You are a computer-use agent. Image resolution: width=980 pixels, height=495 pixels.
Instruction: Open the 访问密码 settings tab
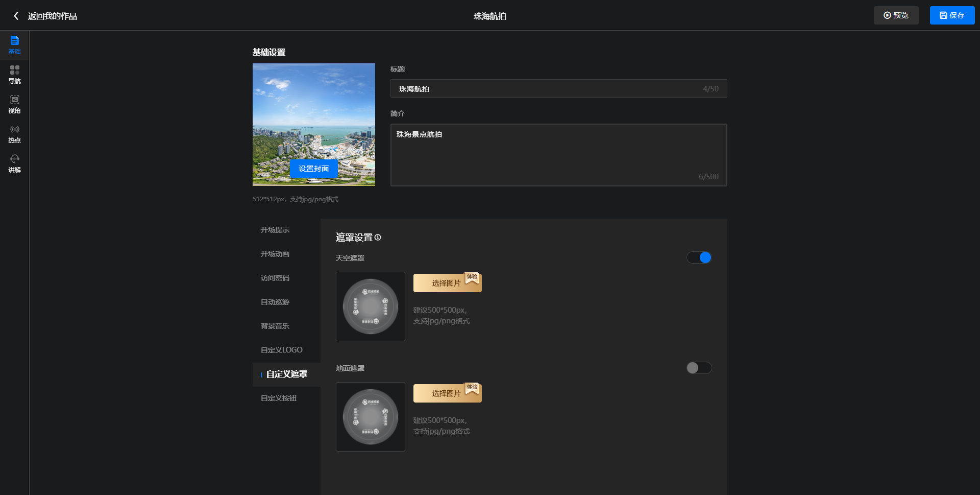[275, 278]
